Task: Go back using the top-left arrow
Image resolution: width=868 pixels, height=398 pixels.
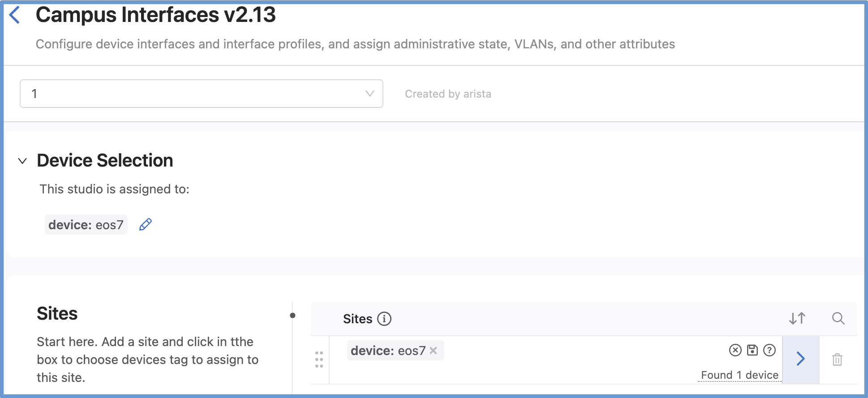Action: [x=15, y=15]
